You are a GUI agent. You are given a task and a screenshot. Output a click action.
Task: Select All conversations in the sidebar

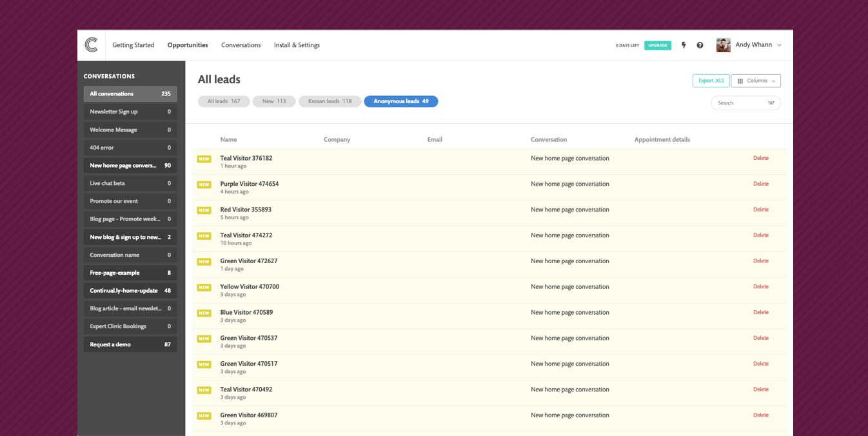point(130,94)
